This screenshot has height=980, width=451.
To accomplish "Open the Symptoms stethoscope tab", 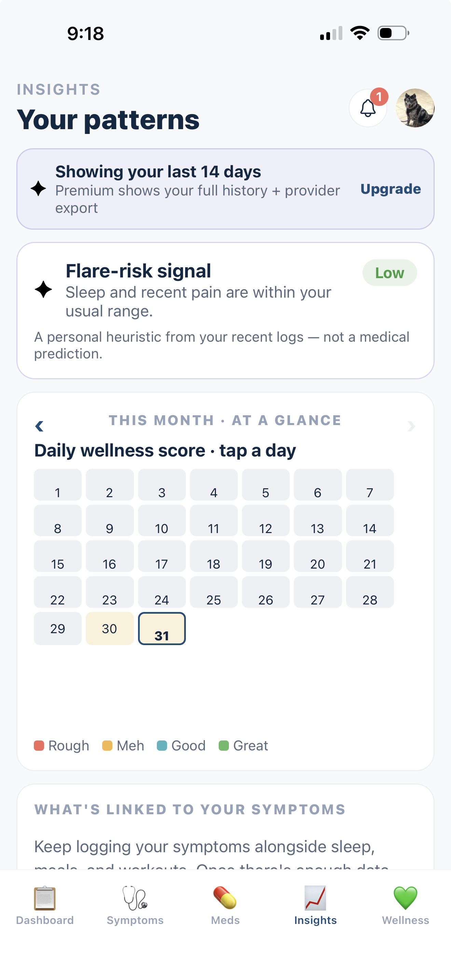I will click(x=135, y=906).
